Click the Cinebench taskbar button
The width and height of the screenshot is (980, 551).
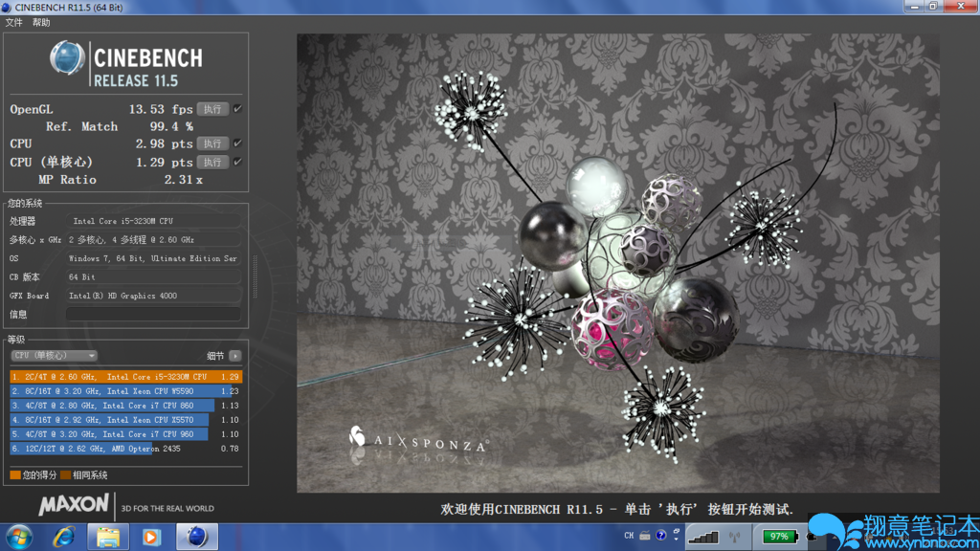pos(197,537)
